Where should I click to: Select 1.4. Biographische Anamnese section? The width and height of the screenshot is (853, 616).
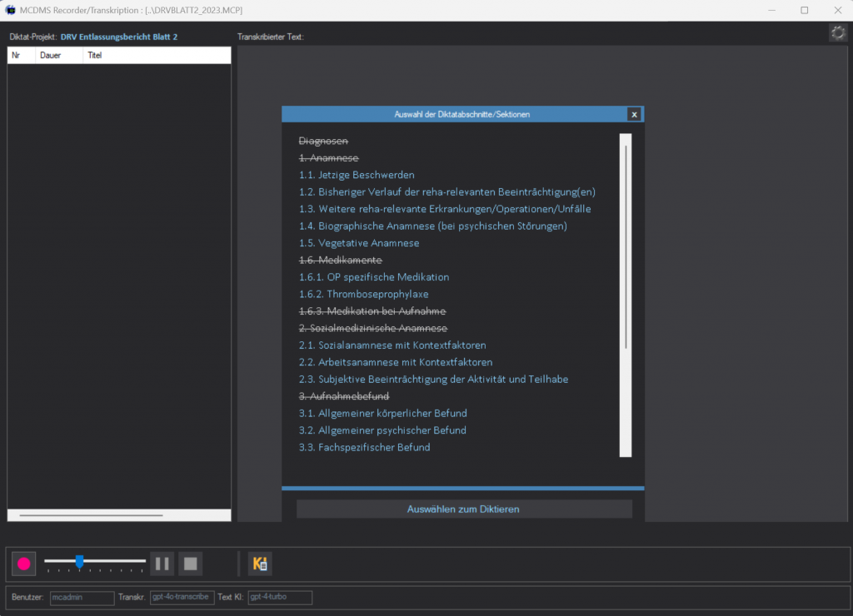click(433, 226)
